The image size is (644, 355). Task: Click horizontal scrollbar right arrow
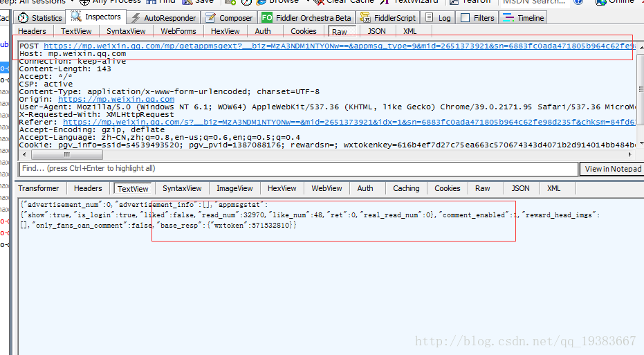point(630,154)
